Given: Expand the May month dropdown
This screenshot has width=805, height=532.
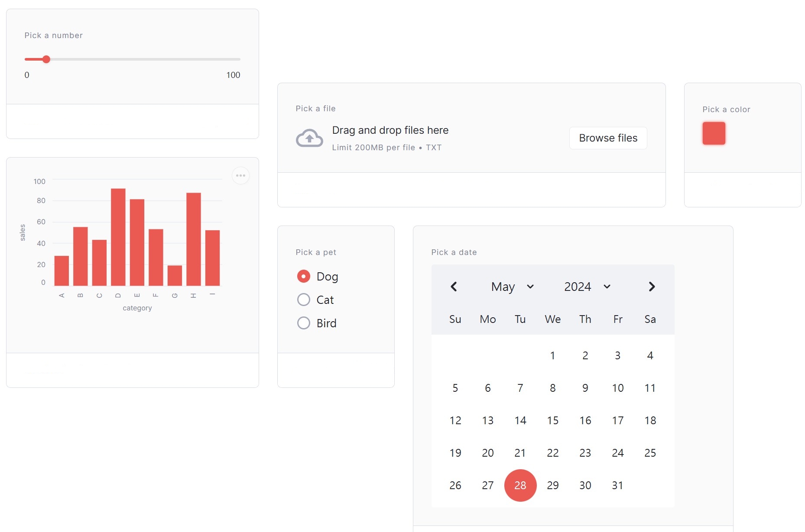Looking at the screenshot, I should coord(512,287).
